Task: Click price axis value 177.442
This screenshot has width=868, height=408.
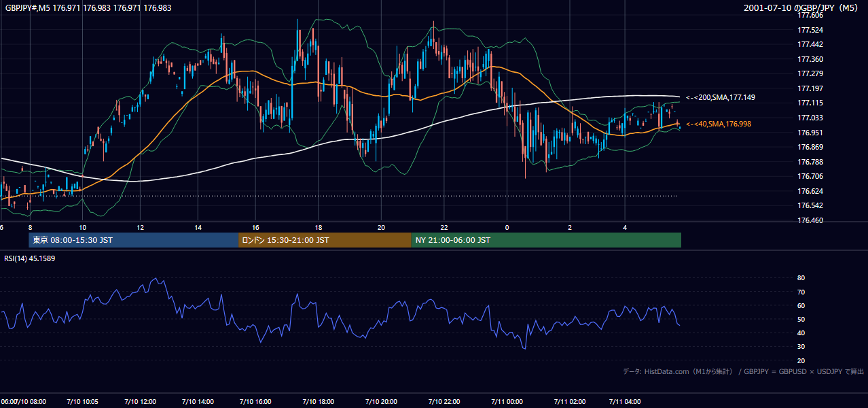Action: (810, 44)
